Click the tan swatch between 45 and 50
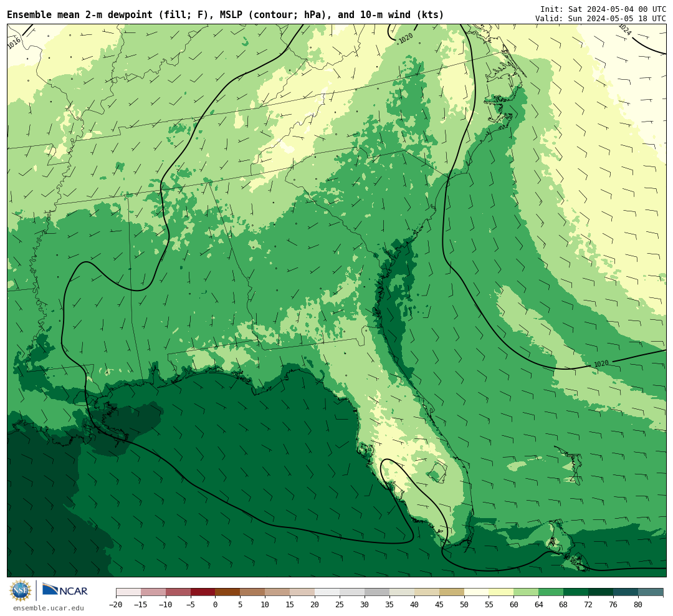This screenshot has width=673, height=616. (x=452, y=592)
